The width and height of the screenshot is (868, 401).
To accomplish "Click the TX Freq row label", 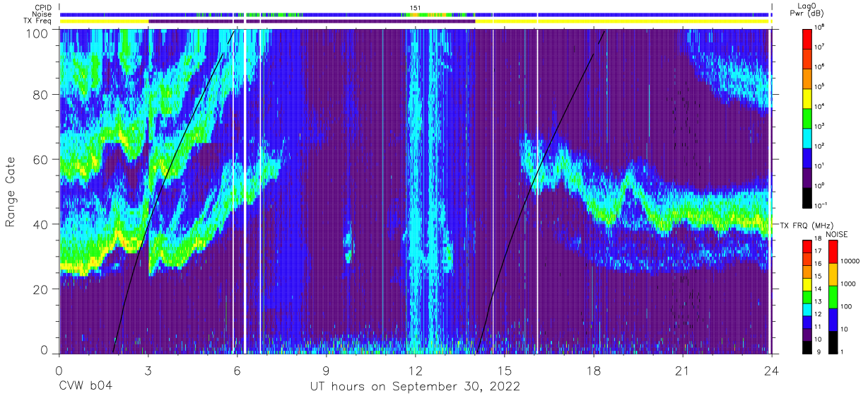I will click(x=37, y=21).
